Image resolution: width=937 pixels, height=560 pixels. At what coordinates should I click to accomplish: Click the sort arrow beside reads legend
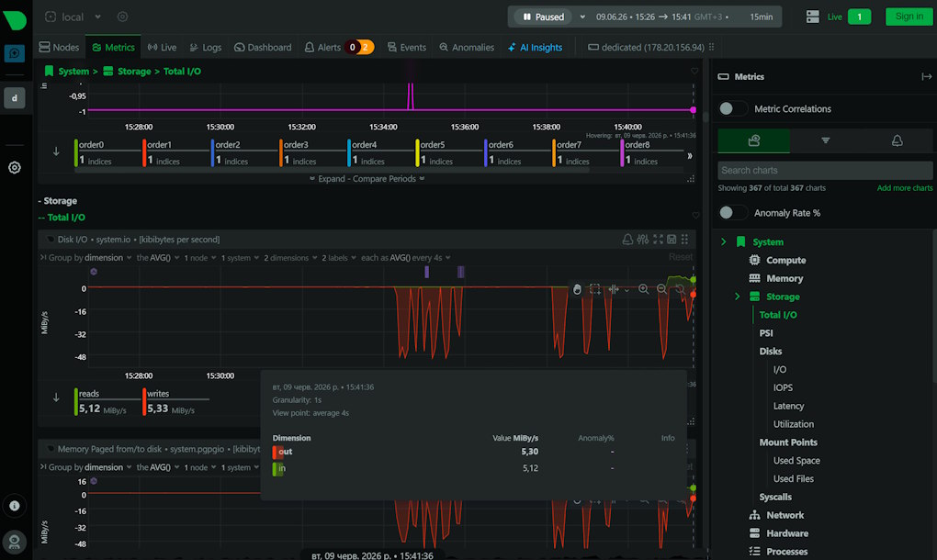click(x=56, y=398)
